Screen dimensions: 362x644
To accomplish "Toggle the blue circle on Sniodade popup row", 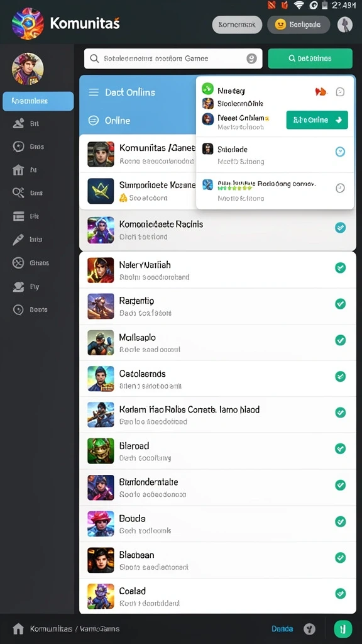I will 340,152.
